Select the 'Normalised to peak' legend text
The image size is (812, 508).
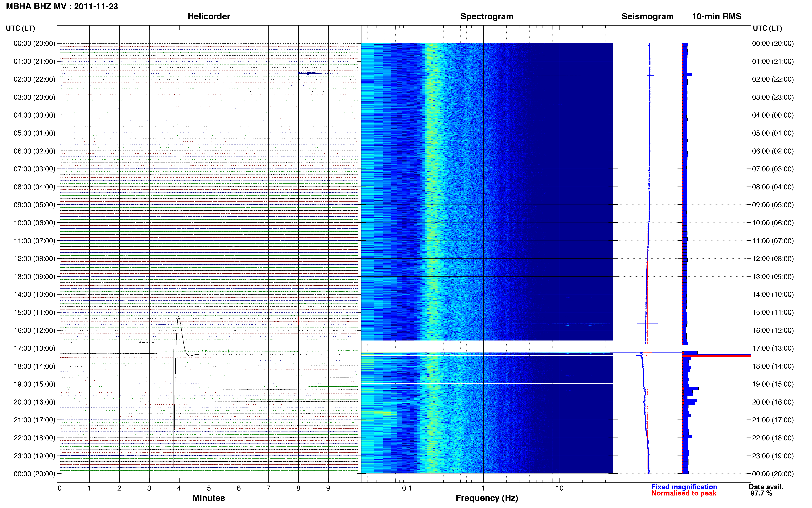click(x=684, y=493)
